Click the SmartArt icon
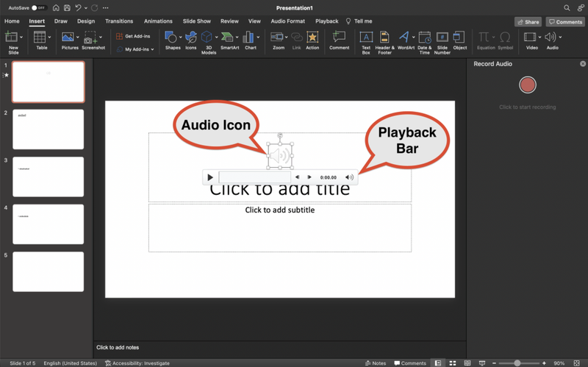Image resolution: width=588 pixels, height=367 pixels. 227,38
